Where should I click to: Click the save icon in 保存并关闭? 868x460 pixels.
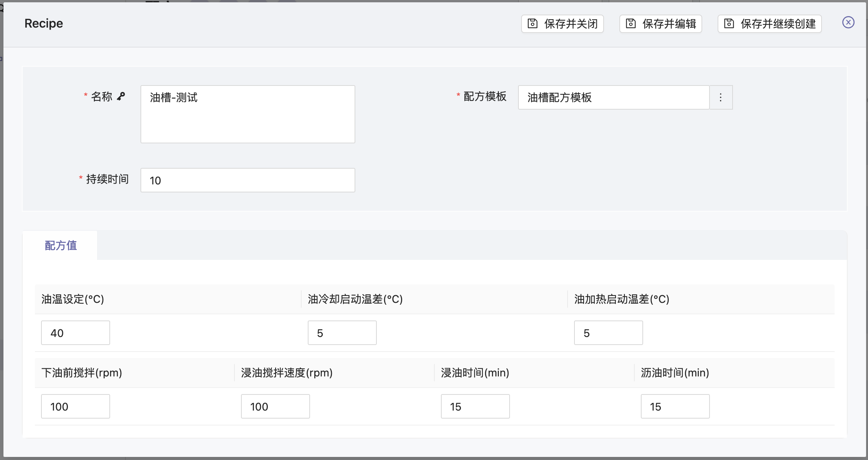pyautogui.click(x=532, y=24)
